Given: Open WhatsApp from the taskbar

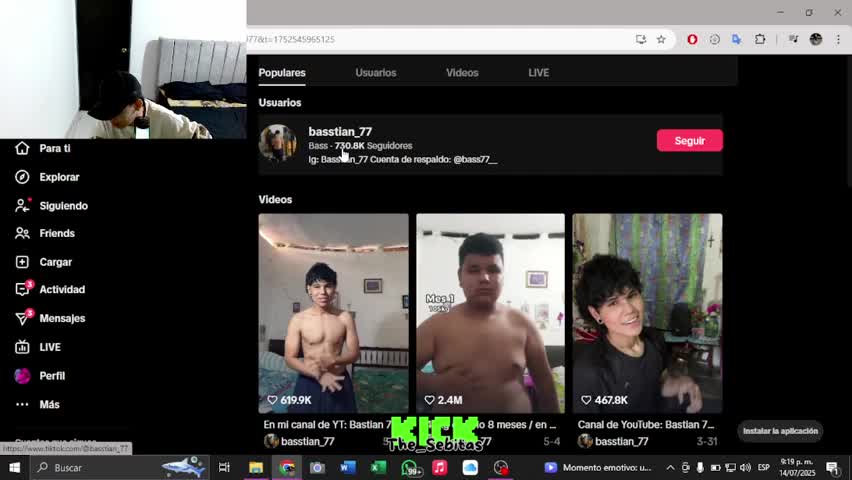Looking at the screenshot, I should 410,467.
